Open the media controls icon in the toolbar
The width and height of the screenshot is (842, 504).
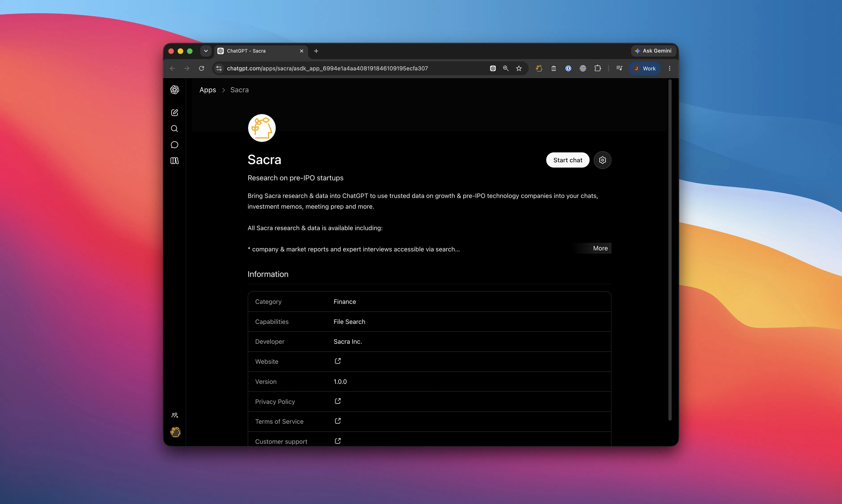(619, 68)
